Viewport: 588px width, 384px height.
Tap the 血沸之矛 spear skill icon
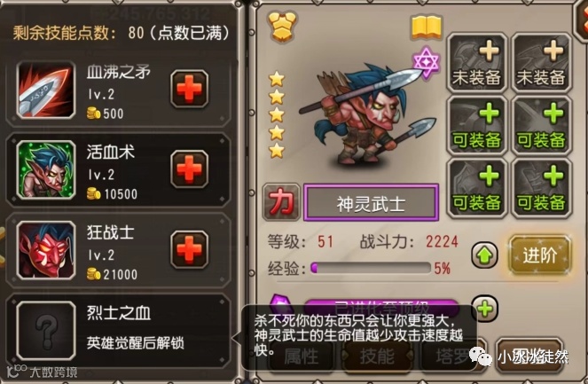click(x=46, y=90)
